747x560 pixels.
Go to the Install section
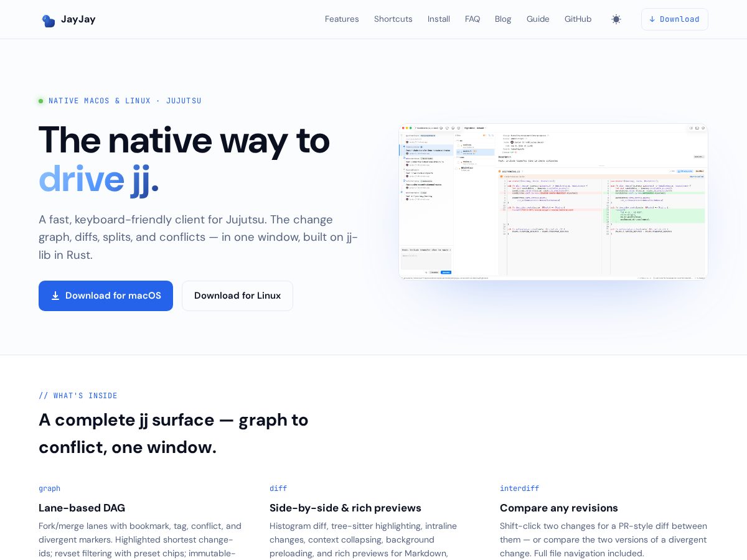439,19
